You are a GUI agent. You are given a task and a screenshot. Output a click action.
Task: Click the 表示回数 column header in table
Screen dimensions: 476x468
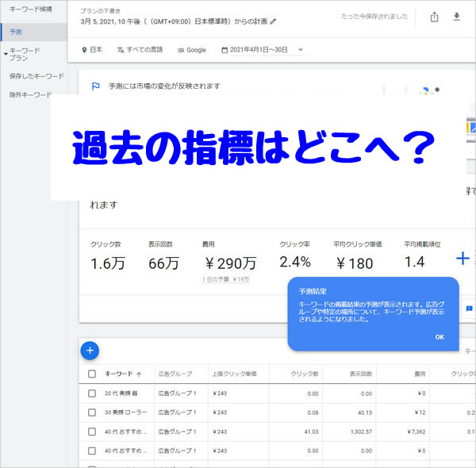361,374
